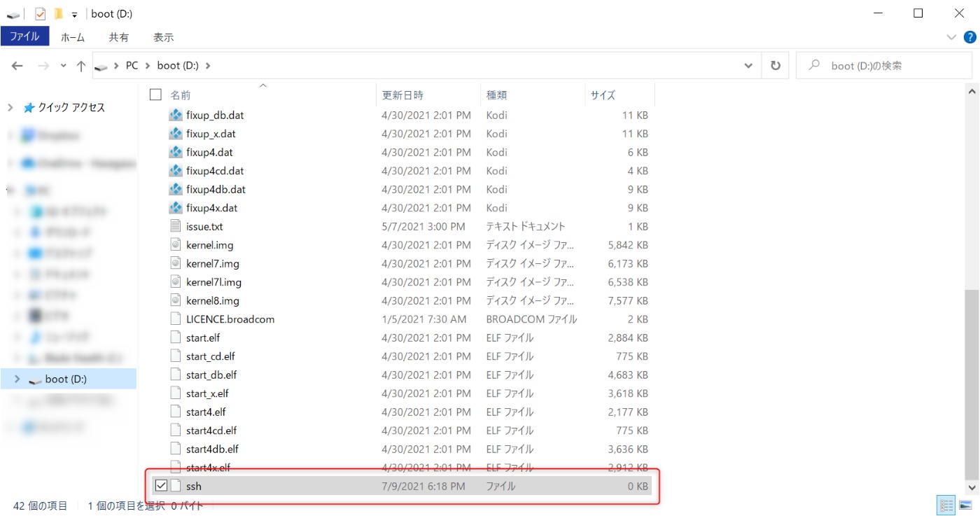Switch to details view layout icon
980x516 pixels.
tap(946, 505)
